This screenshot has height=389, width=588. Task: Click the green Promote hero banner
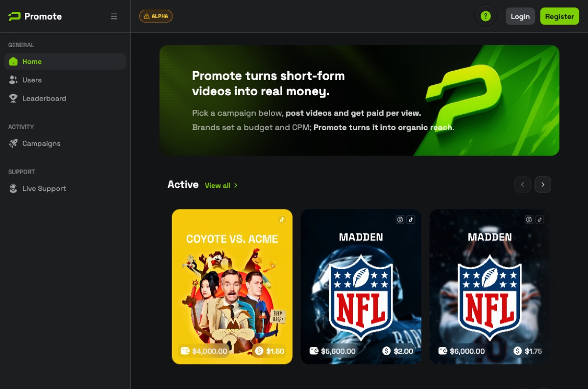point(359,101)
